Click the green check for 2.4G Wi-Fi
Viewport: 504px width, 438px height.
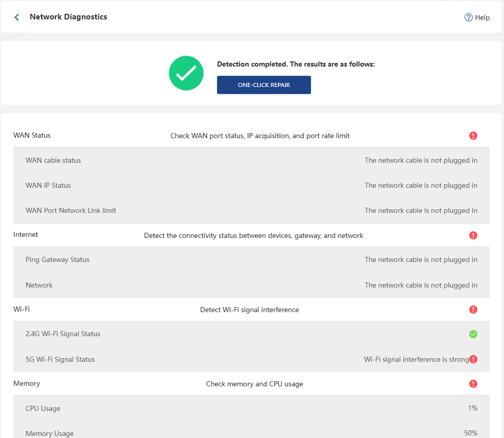point(473,334)
